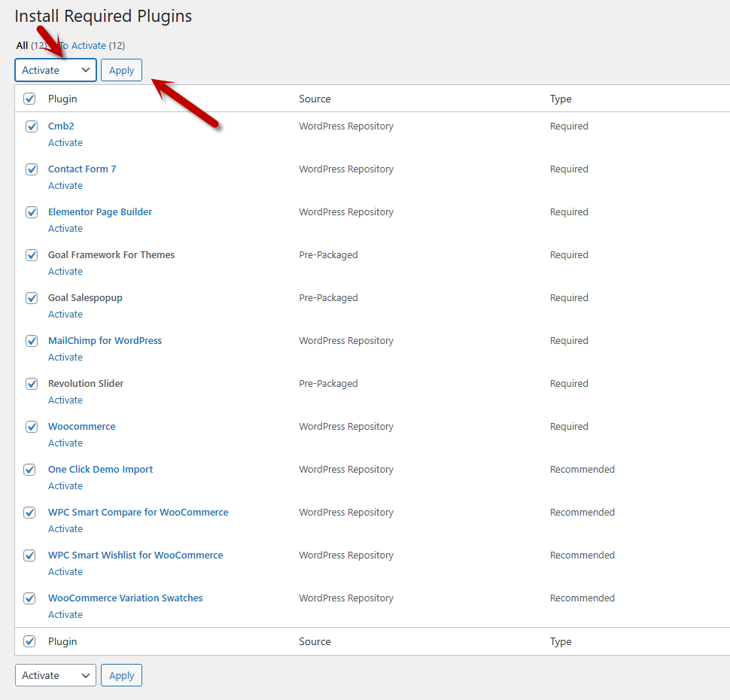Click Activate under WooCommerce Variation Swatches
This screenshot has height=700, width=730.
tap(65, 615)
